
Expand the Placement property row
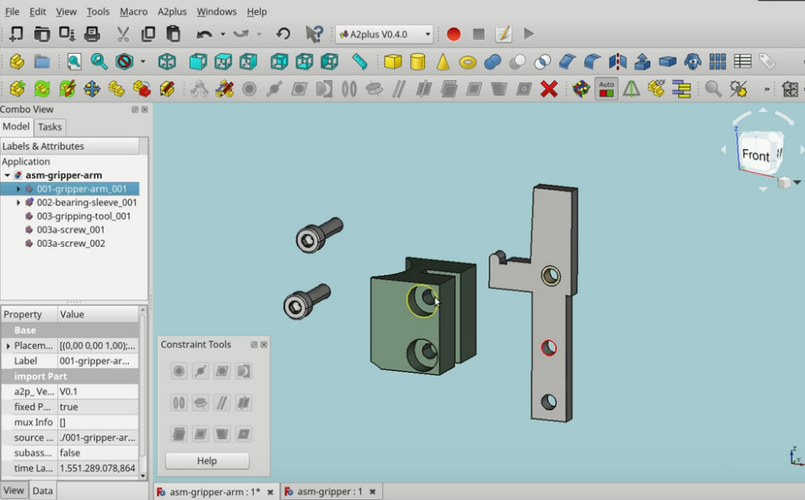tap(8, 345)
